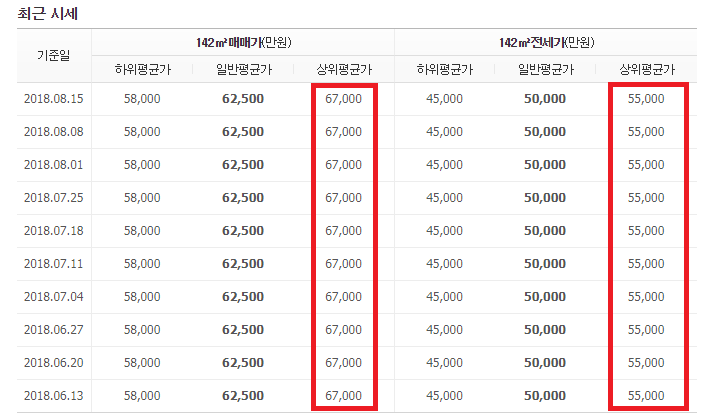Click 45,000 in the 2018.08.15 row

[x=444, y=99]
